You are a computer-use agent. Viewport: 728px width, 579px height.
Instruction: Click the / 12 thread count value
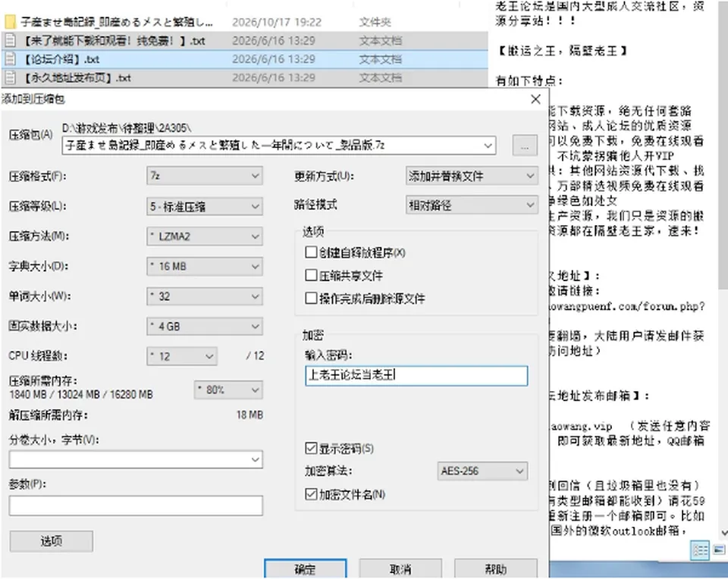(x=255, y=356)
